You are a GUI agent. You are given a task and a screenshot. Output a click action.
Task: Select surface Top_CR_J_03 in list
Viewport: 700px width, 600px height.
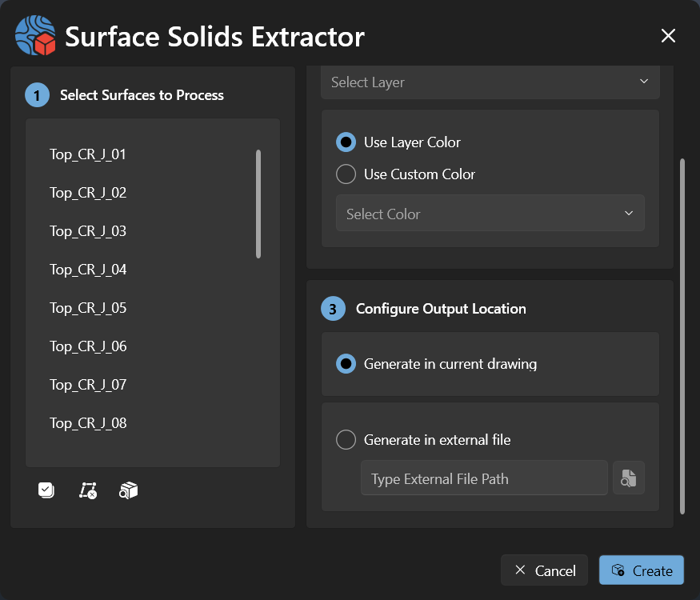pos(88,231)
